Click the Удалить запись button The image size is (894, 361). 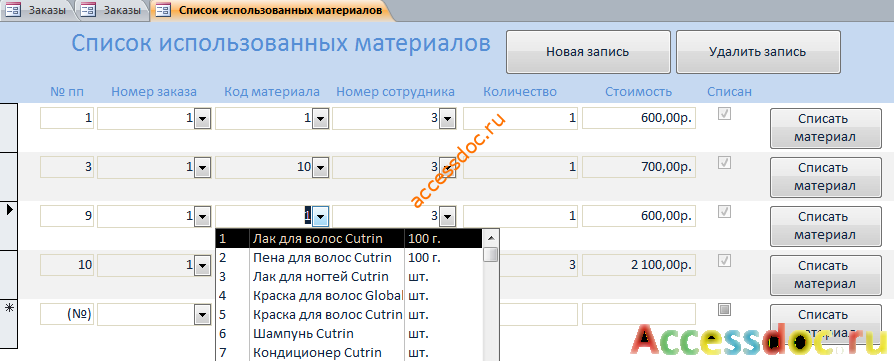pyautogui.click(x=758, y=52)
